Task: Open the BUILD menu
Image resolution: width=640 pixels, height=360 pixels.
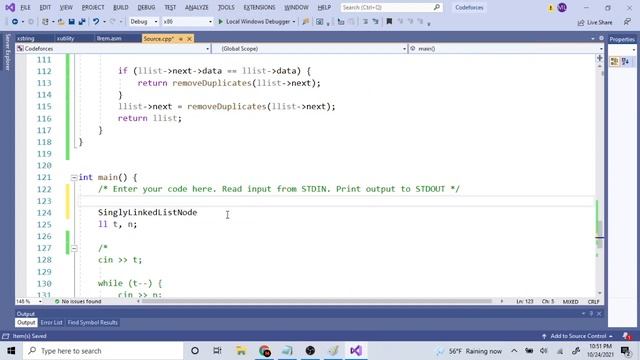Action: (x=120, y=7)
